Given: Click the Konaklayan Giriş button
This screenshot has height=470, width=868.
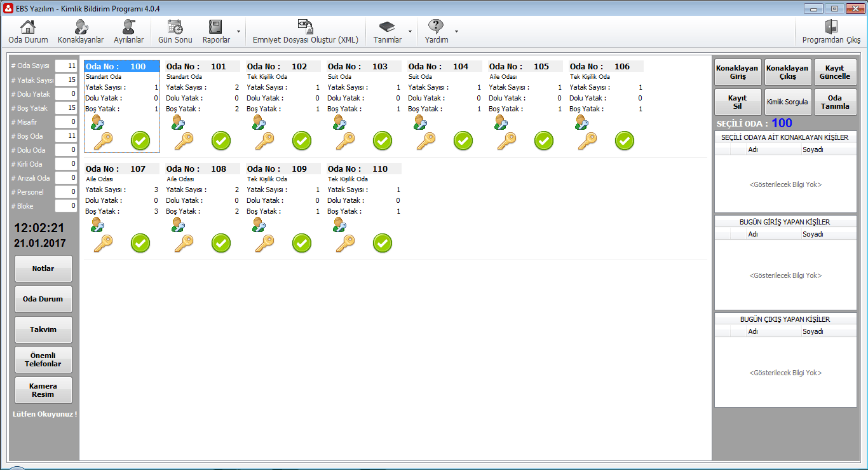Looking at the screenshot, I should coord(737,73).
